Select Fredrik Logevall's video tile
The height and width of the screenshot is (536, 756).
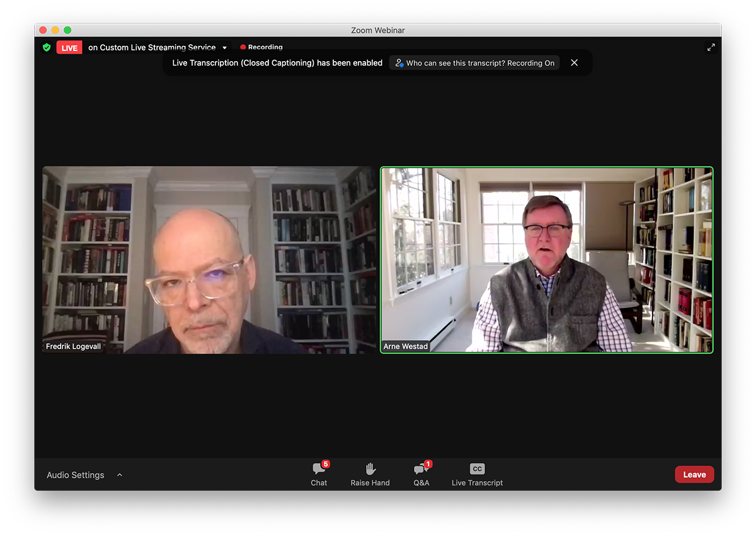(x=209, y=259)
